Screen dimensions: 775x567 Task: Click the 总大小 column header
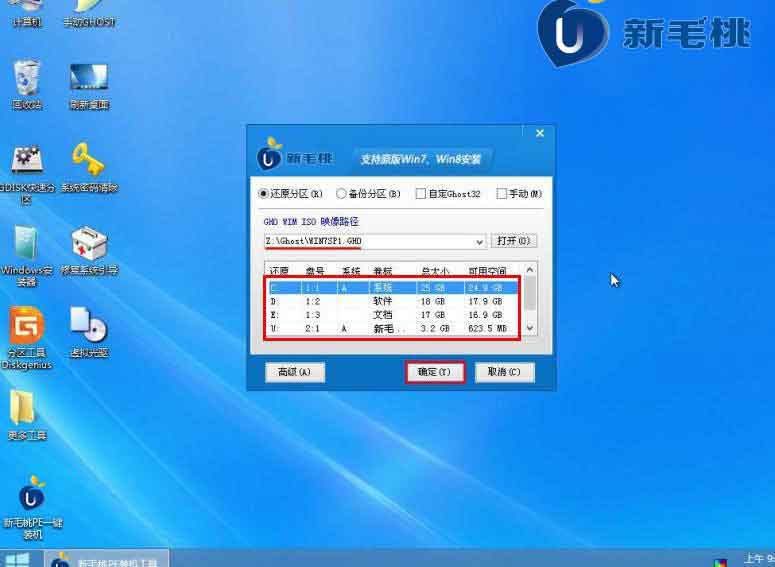click(435, 271)
